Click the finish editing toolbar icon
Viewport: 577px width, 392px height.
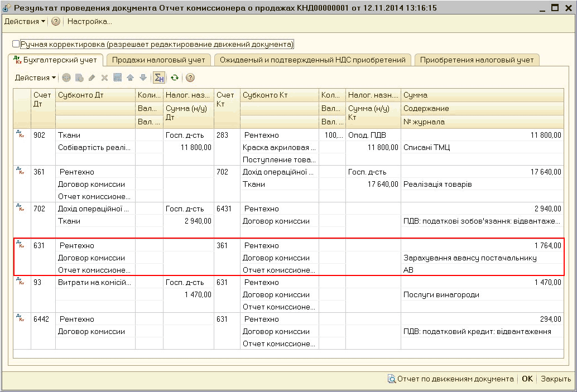(x=117, y=78)
